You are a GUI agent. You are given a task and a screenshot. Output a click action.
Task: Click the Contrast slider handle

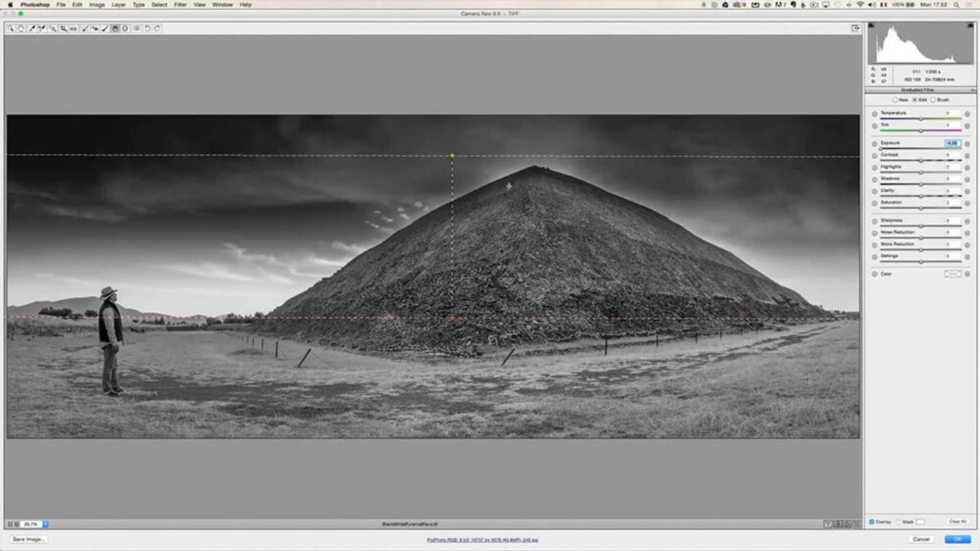click(x=920, y=160)
